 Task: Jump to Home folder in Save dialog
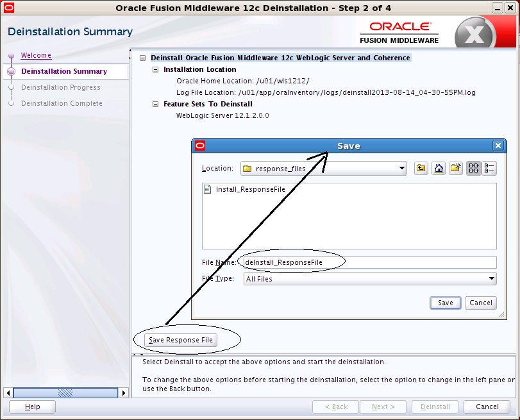439,168
